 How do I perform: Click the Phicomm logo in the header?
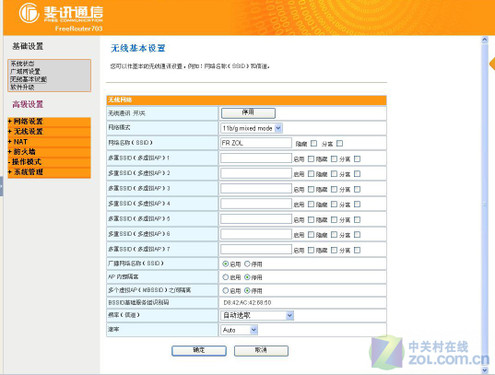coord(61,13)
